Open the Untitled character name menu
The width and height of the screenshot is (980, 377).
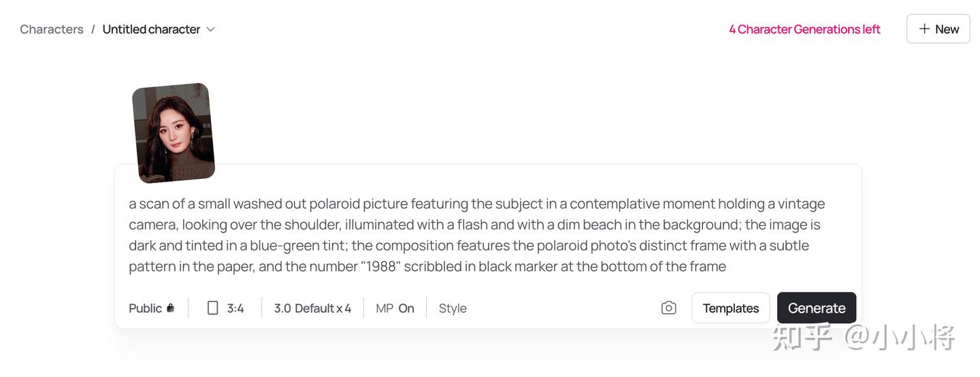coord(151,29)
